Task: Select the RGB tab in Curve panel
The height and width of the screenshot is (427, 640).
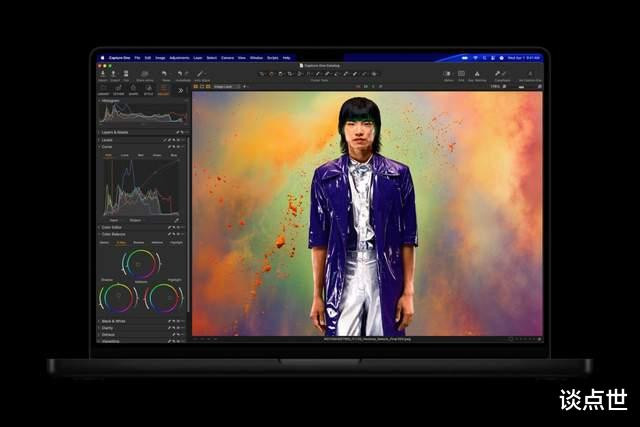Action: [x=107, y=155]
